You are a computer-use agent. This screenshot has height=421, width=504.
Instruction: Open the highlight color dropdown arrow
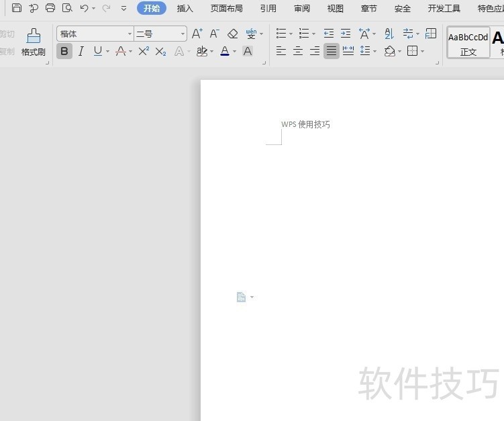[211, 52]
